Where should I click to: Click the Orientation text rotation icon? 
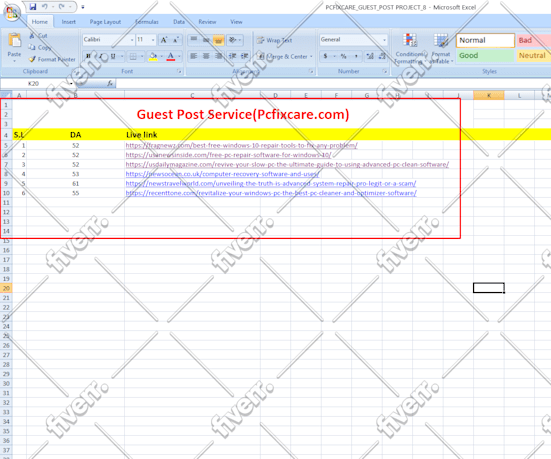(x=232, y=40)
